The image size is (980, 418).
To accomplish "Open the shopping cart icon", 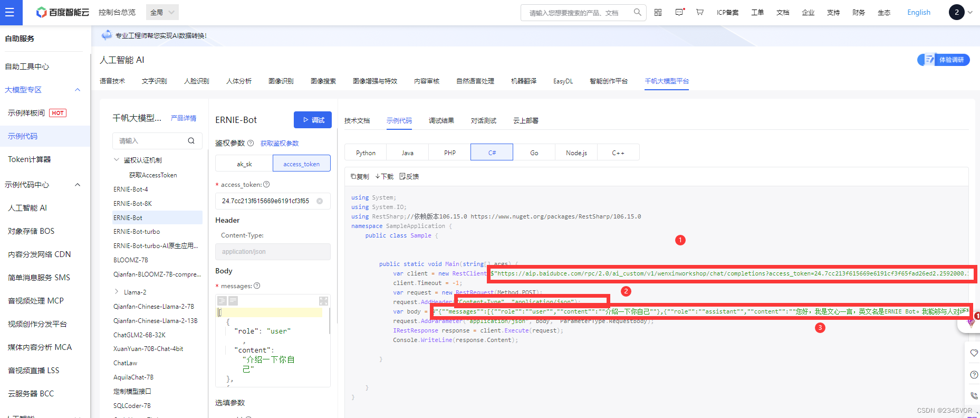I will [x=700, y=12].
